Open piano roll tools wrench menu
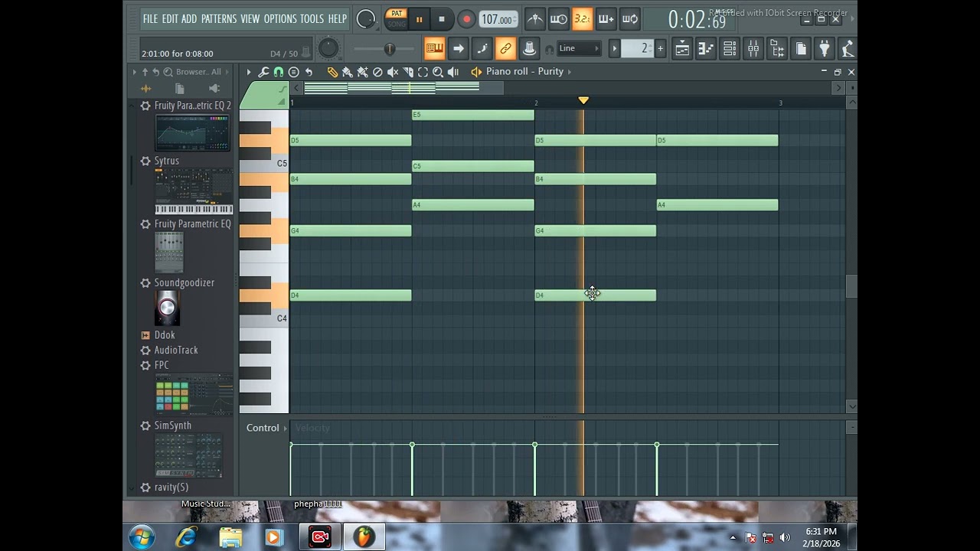980x551 pixels. (263, 72)
